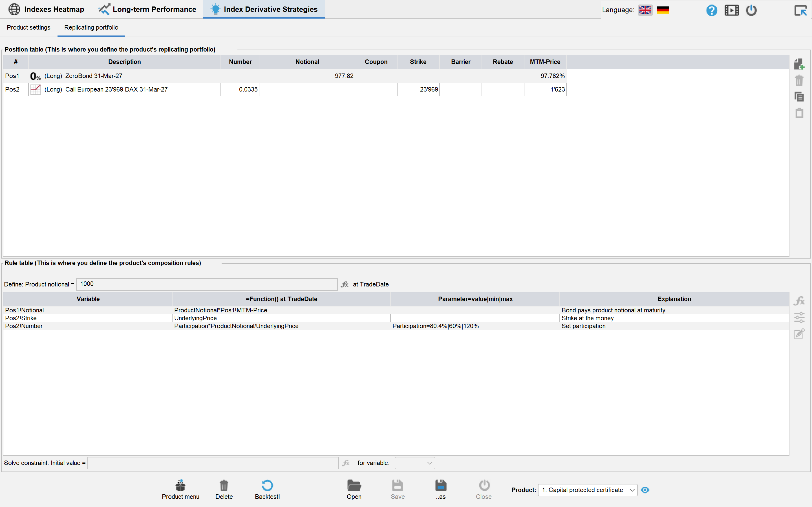Click the add position icon beside position table
This screenshot has width=812, height=507.
pyautogui.click(x=799, y=64)
